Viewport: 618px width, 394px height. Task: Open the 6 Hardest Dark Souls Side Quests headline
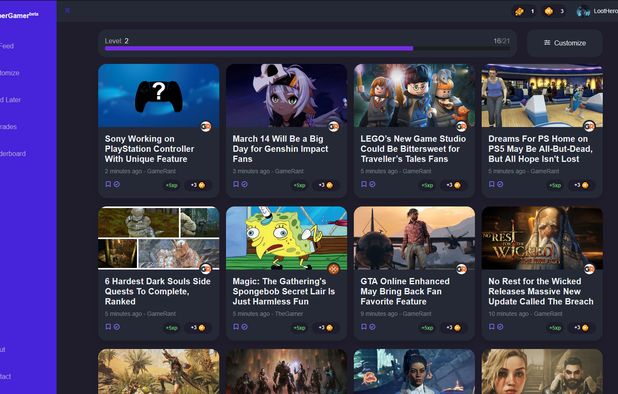(x=158, y=292)
